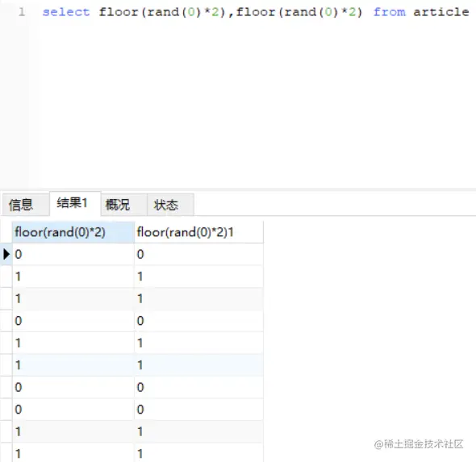
Task: Select the highlighted sixth row second column cell
Action: 198,365
